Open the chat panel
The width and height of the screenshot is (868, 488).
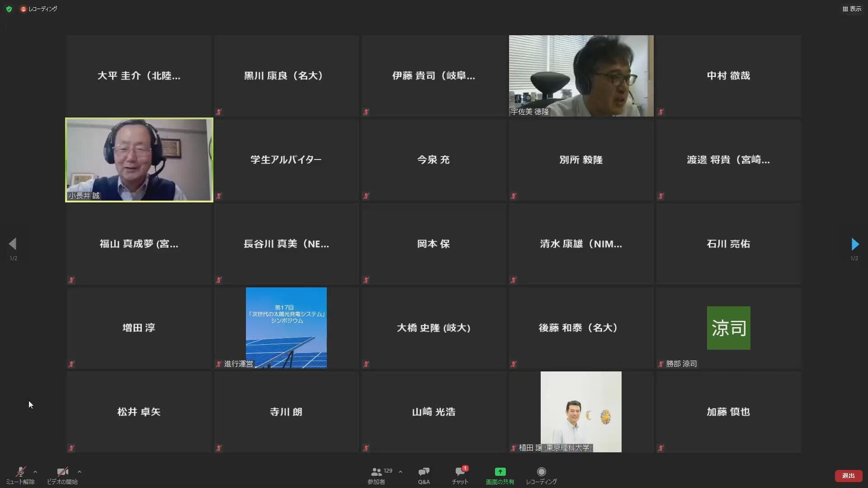click(460, 472)
